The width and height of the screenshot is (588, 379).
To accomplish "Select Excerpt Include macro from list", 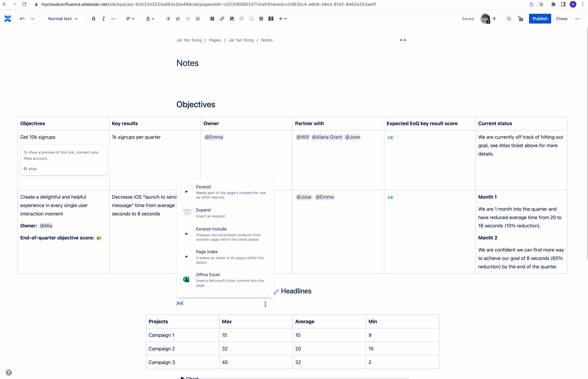I will tap(225, 234).
